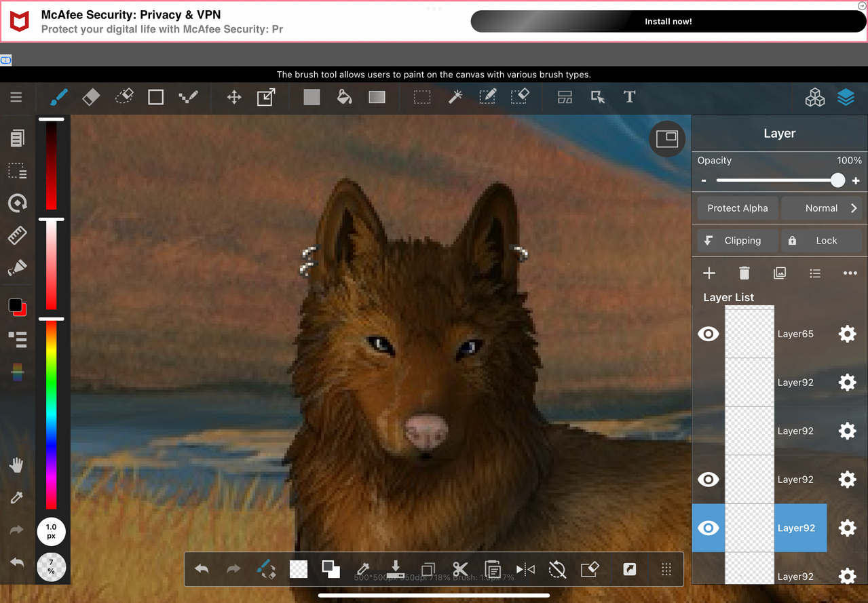Screen dimensions: 868x603
Task: Select the soft dotted-outline eraser tool
Action: pyautogui.click(x=124, y=97)
